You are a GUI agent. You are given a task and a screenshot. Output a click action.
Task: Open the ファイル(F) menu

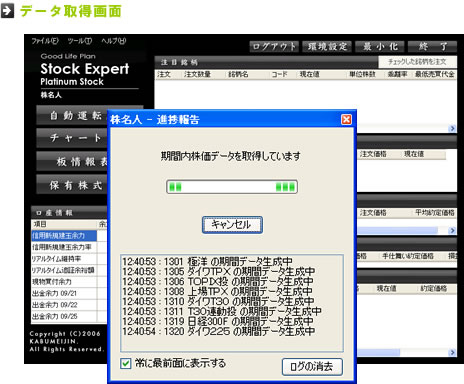pyautogui.click(x=45, y=41)
